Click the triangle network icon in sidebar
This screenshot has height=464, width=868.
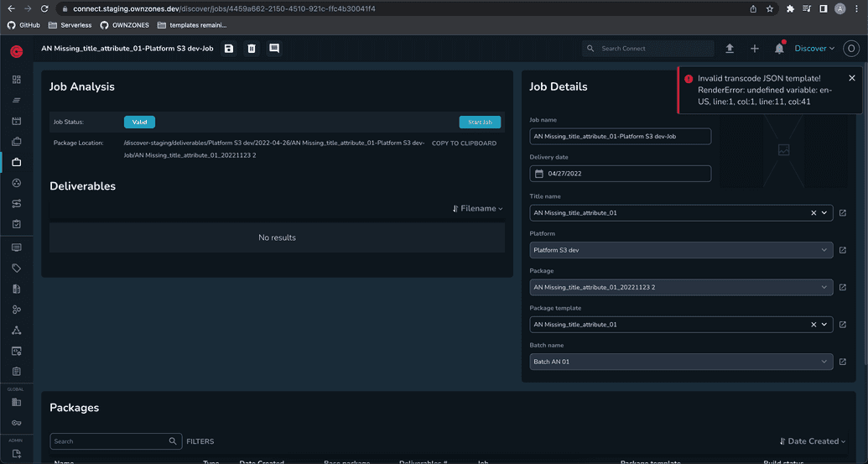[17, 331]
